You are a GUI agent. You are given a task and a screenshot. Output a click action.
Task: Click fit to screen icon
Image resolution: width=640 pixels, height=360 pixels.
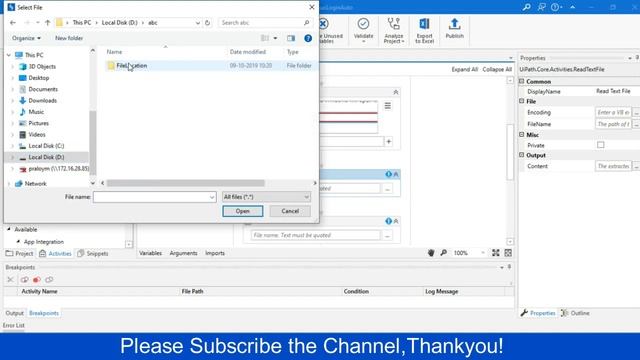[496, 253]
